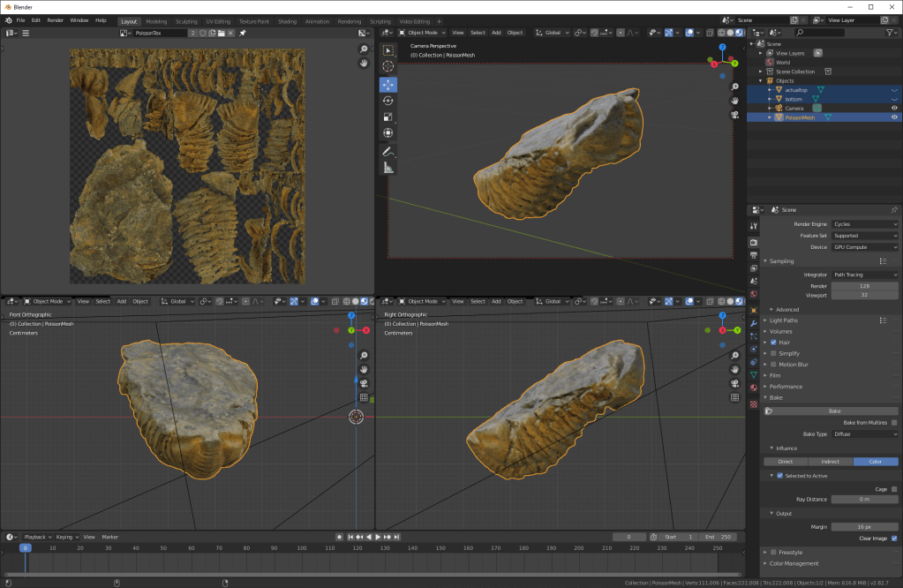
Task: Click the Margin value field
Action: (864, 527)
